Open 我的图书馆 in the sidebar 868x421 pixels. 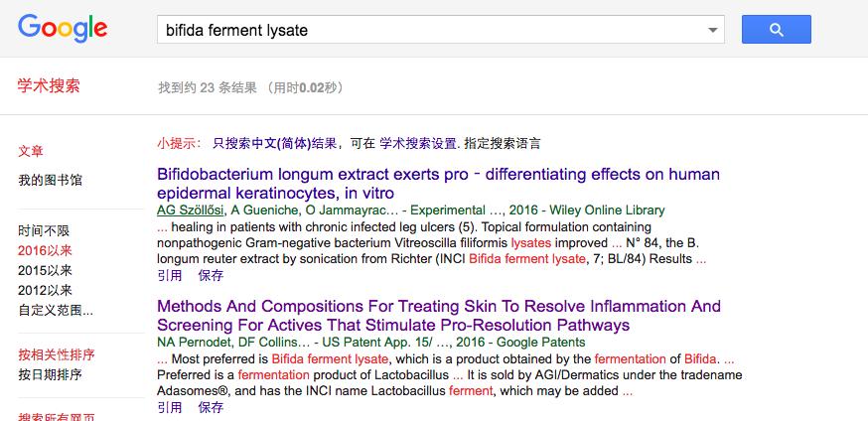(50, 180)
